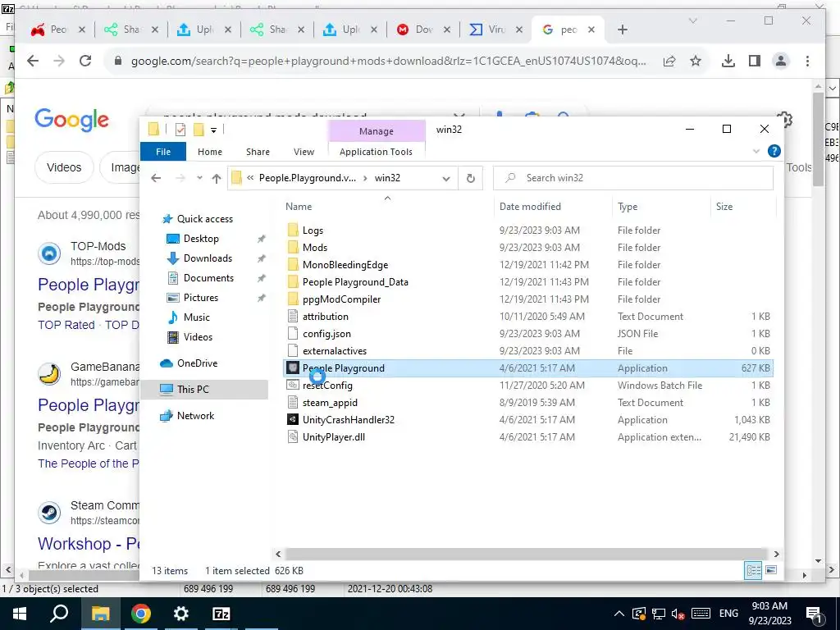Click the Explorer back arrow
The height and width of the screenshot is (630, 840).
(x=156, y=178)
